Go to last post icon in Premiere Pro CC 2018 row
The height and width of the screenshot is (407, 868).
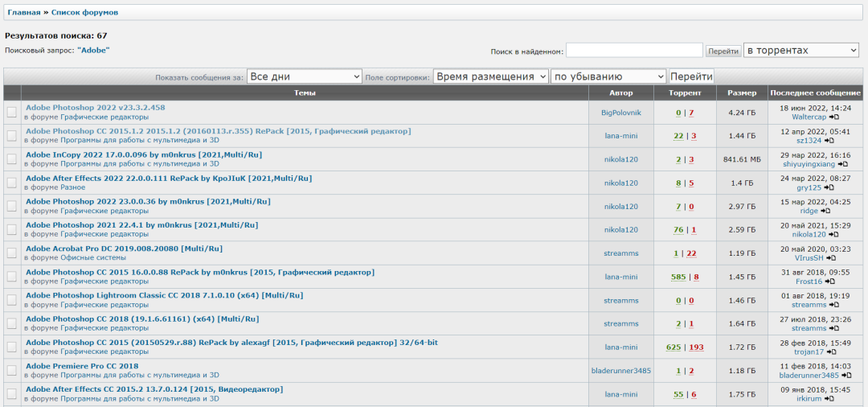(848, 376)
